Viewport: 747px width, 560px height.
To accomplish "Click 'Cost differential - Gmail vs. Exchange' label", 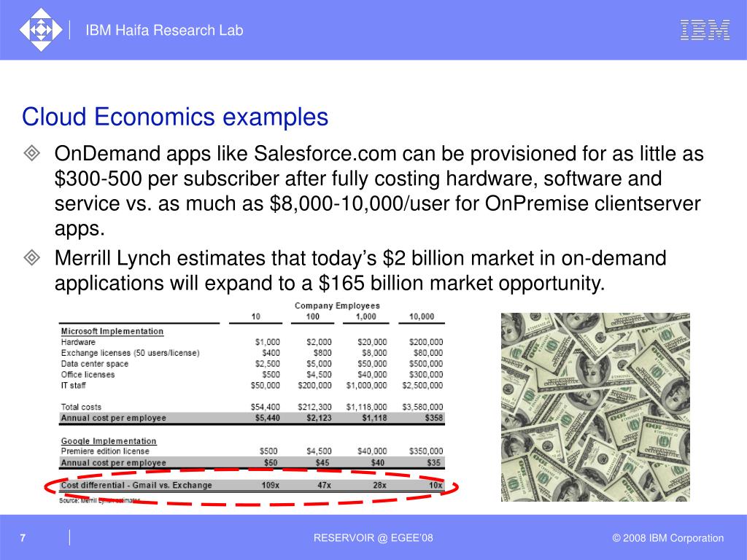I will (x=136, y=485).
